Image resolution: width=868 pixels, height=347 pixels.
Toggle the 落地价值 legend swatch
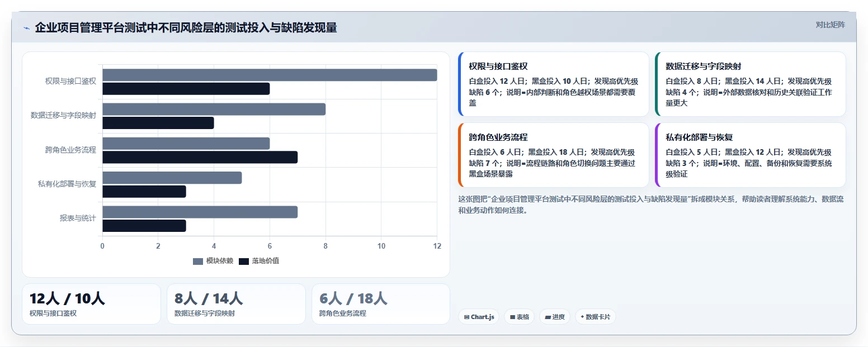[x=244, y=261]
